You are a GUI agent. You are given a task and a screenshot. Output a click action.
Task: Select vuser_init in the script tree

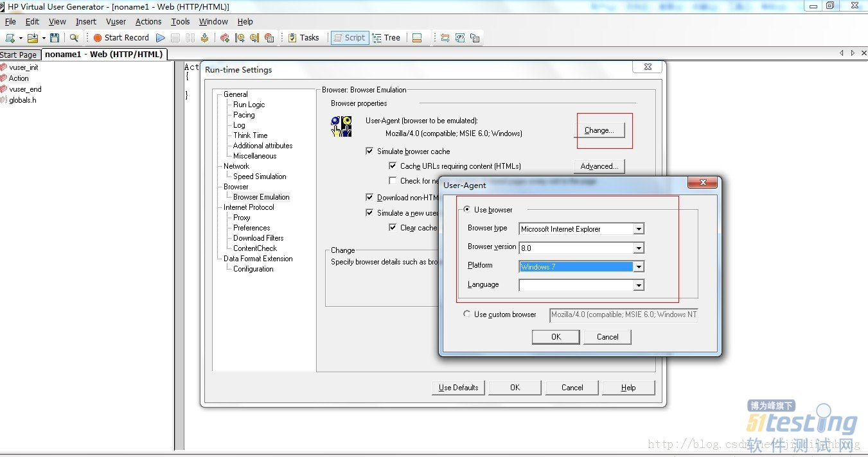click(x=23, y=67)
